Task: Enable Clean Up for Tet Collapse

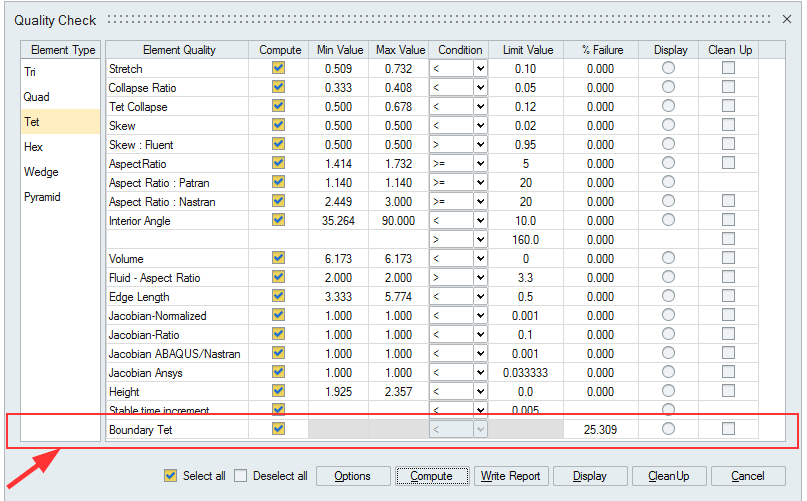Action: (x=729, y=107)
